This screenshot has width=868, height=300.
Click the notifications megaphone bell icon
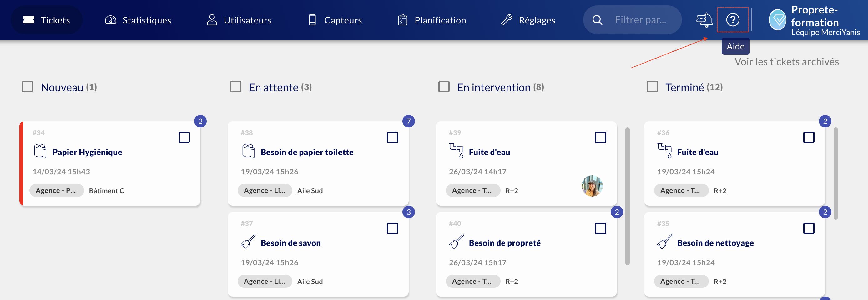tap(704, 20)
